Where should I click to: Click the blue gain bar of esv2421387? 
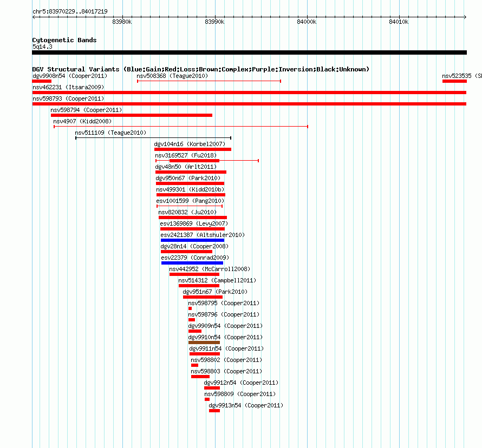point(192,240)
